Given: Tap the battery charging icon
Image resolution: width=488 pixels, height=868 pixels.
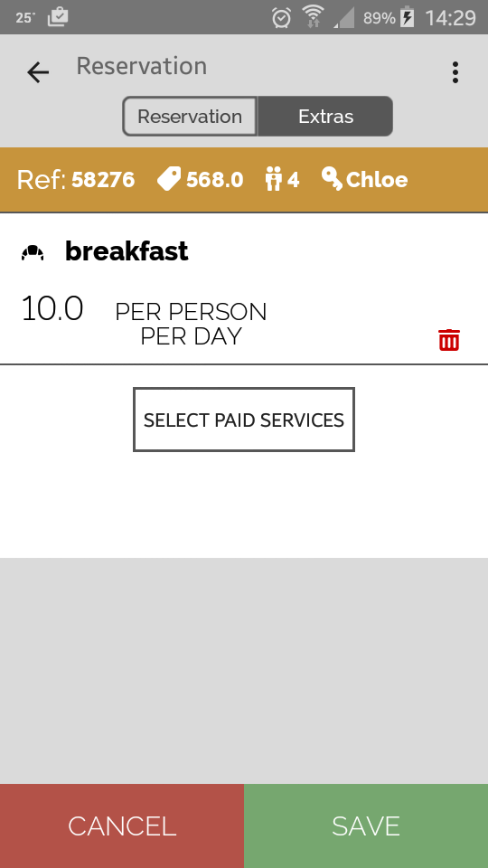Looking at the screenshot, I should pos(408,17).
